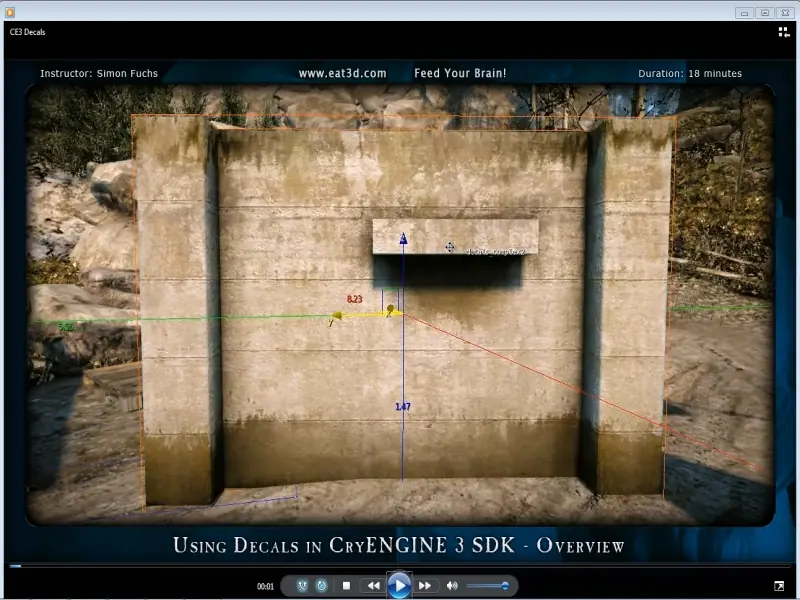Image resolution: width=800 pixels, height=600 pixels.
Task: Stop the video playback
Action: tap(346, 586)
